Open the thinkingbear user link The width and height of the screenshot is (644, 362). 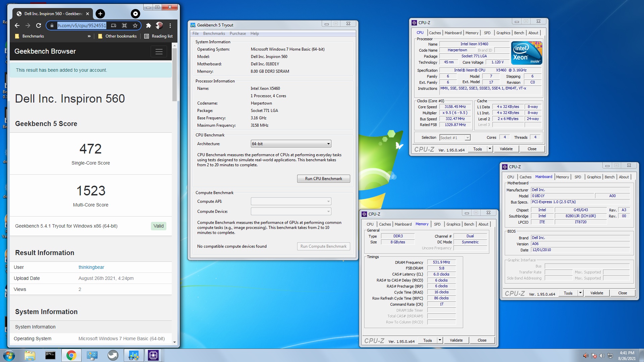click(x=91, y=267)
